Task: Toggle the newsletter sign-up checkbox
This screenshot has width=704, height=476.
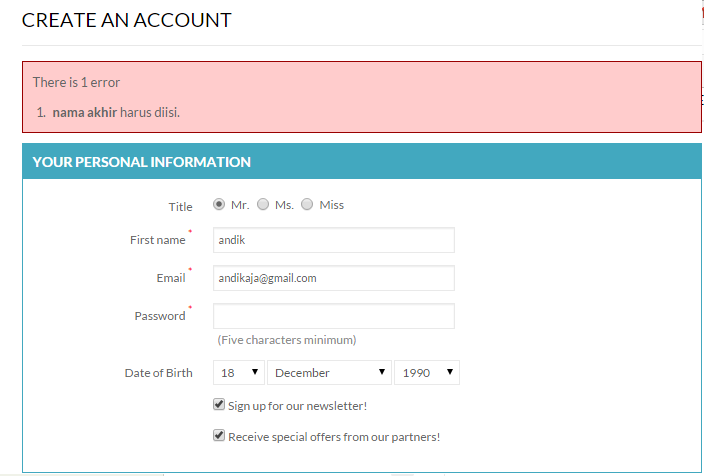Action: tap(219, 405)
